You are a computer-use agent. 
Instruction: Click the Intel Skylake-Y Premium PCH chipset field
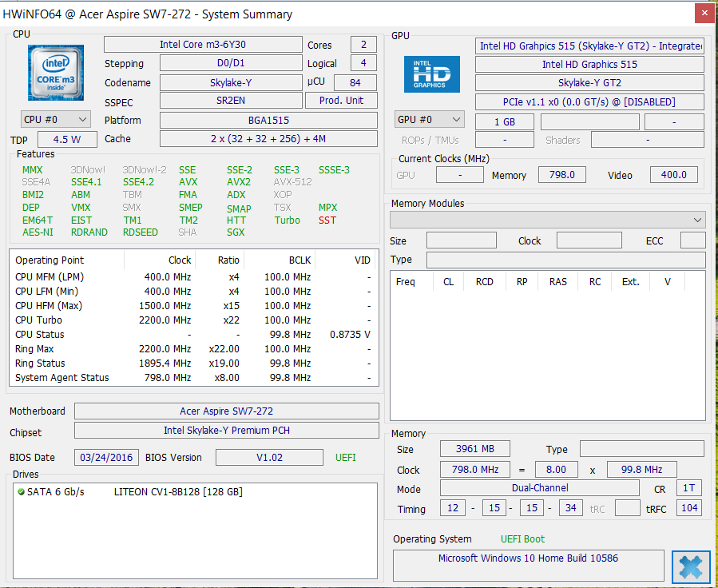click(226, 431)
